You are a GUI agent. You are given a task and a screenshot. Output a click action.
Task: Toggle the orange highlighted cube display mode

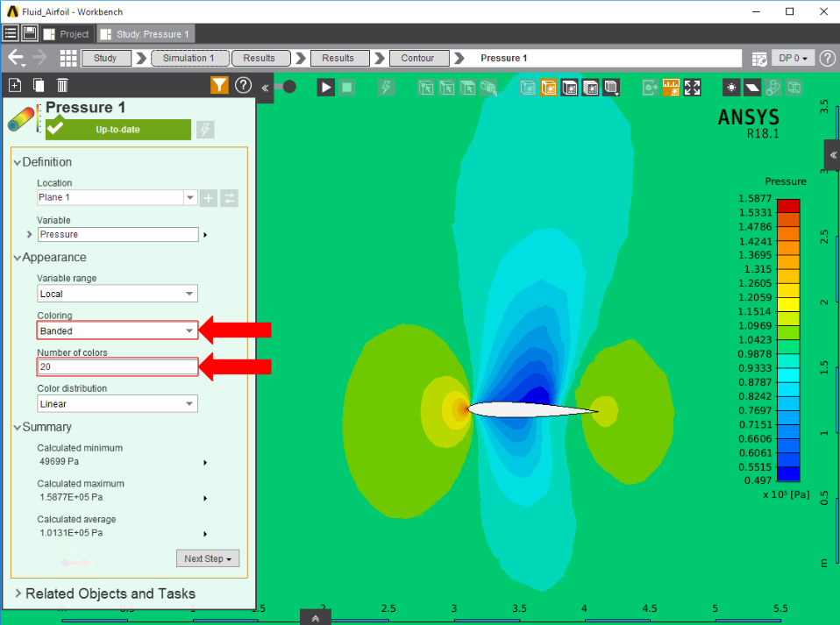click(x=549, y=88)
